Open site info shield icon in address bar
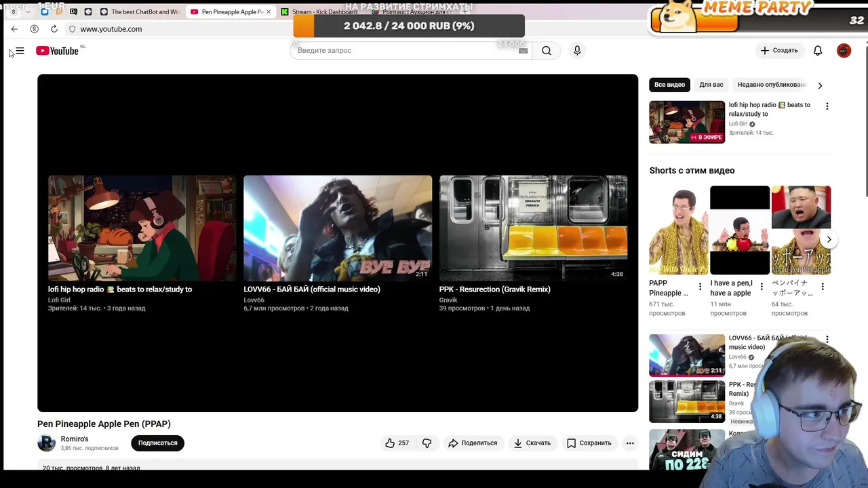 click(72, 29)
